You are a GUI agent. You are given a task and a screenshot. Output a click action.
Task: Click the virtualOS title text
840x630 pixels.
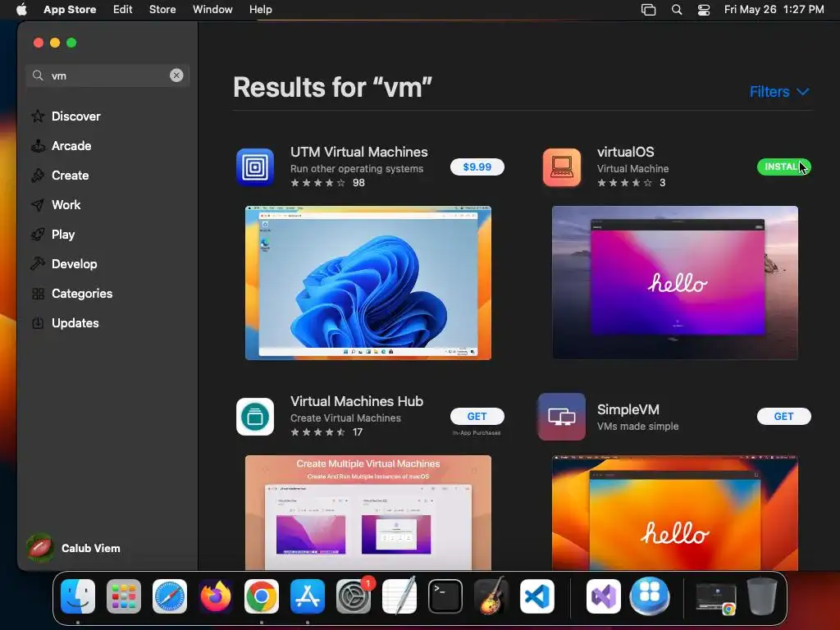click(626, 152)
